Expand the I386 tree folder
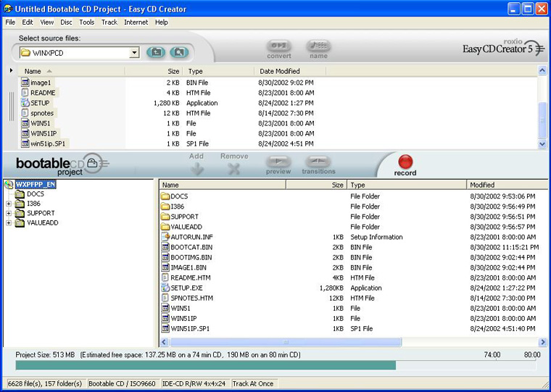This screenshot has width=551, height=392. [9, 204]
